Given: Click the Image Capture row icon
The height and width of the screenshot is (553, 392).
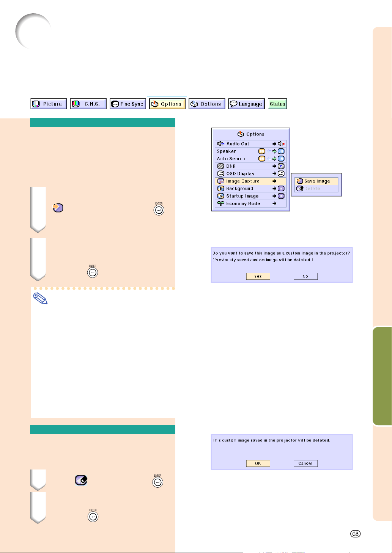Looking at the screenshot, I should click(x=220, y=181).
